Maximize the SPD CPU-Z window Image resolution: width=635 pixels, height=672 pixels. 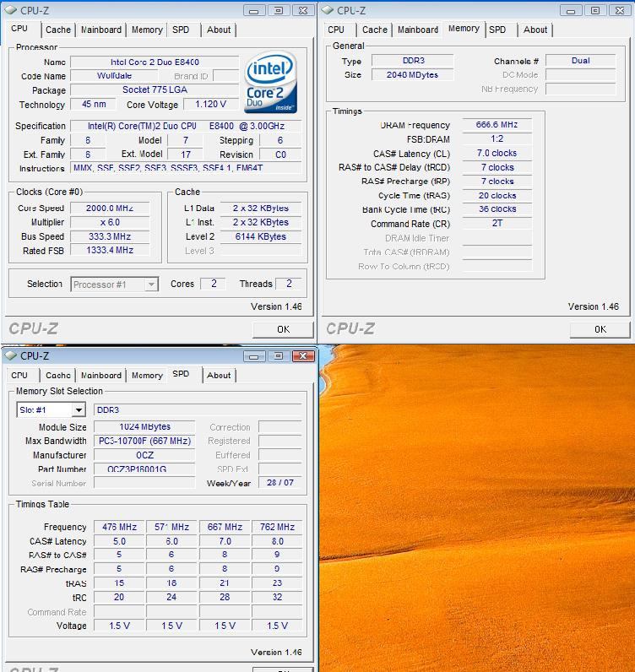(x=279, y=355)
